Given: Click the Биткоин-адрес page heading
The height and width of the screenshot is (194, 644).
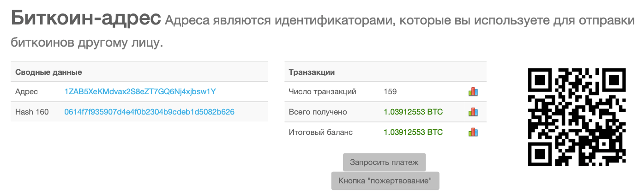Looking at the screenshot, I should click(x=85, y=19).
